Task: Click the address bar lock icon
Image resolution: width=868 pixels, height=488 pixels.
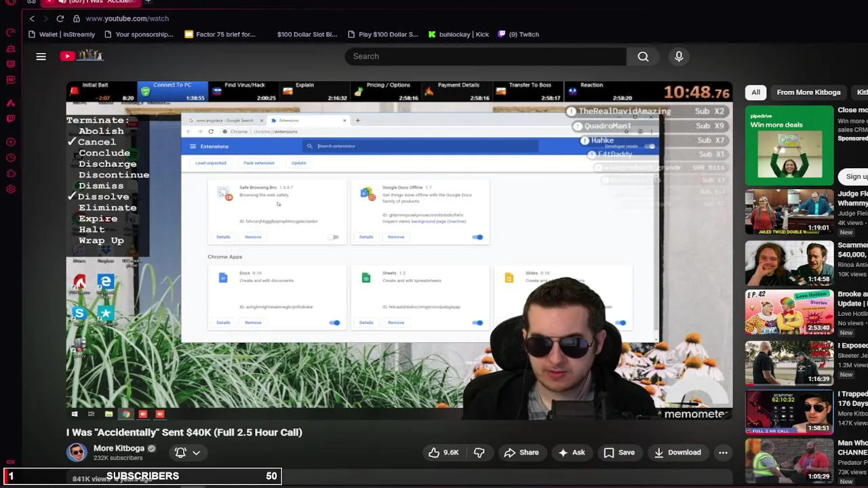Action: [77, 18]
